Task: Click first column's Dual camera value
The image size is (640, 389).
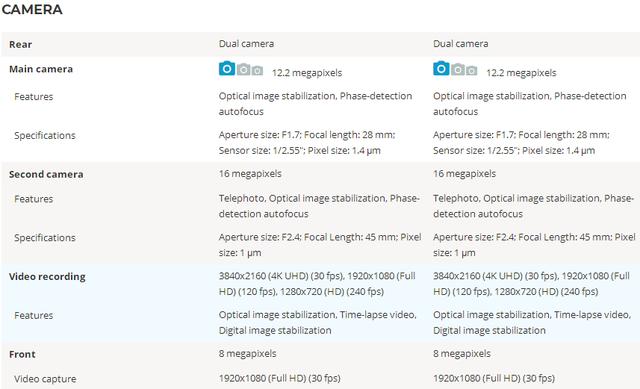Action: [246, 44]
